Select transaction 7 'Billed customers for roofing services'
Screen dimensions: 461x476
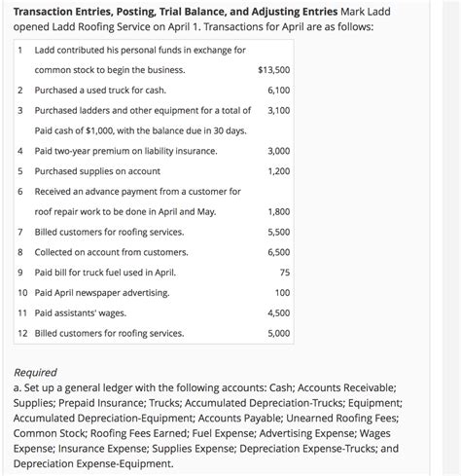point(109,233)
